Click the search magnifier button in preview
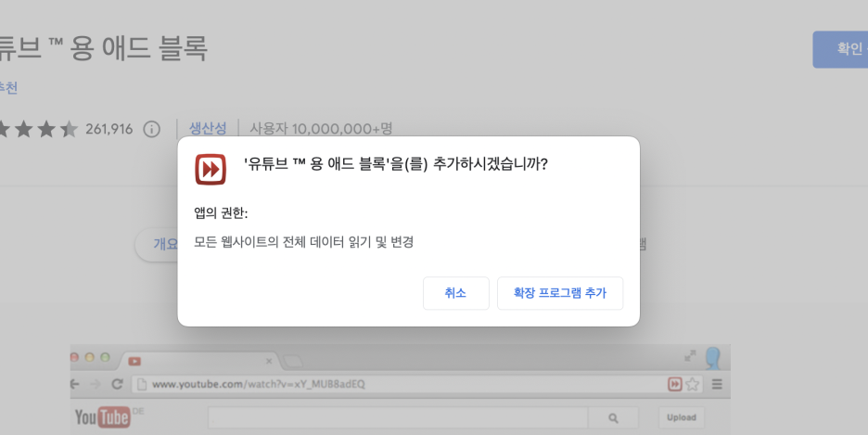Screen dimensions: 868x435 click(613, 418)
